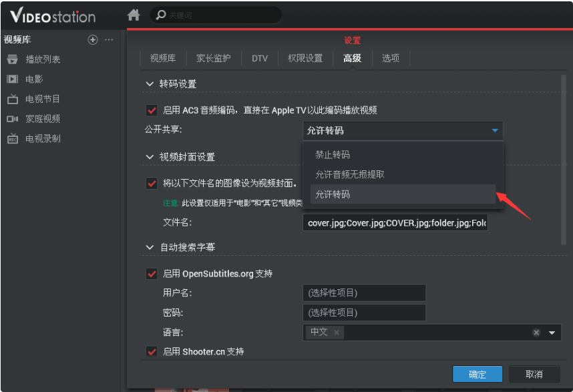Click the plus icon to add a video library
The width and height of the screenshot is (573, 392).
click(x=93, y=39)
